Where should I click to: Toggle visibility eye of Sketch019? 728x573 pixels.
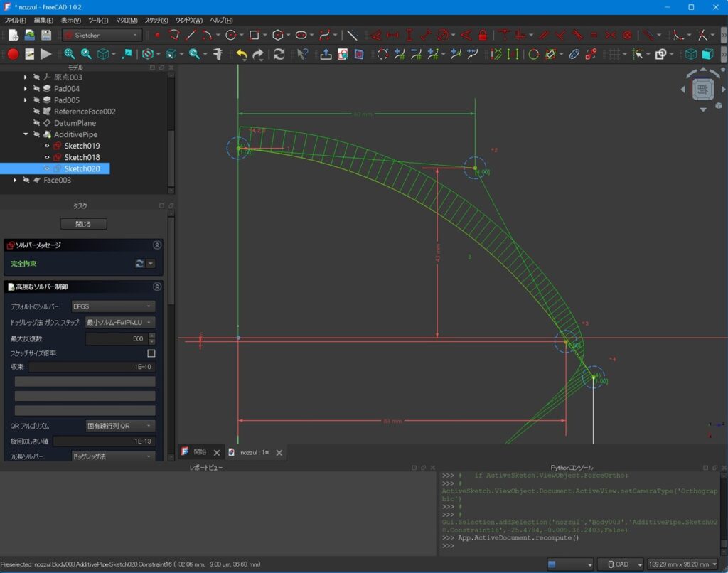48,146
